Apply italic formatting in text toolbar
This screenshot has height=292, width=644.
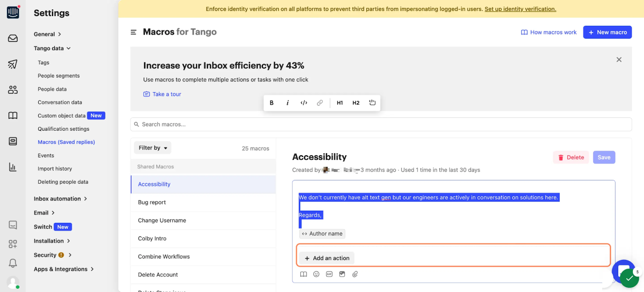click(x=287, y=103)
